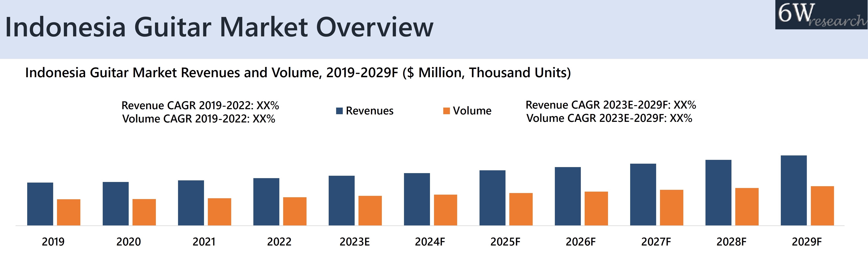Click the 6Wresearch logo

click(x=821, y=14)
